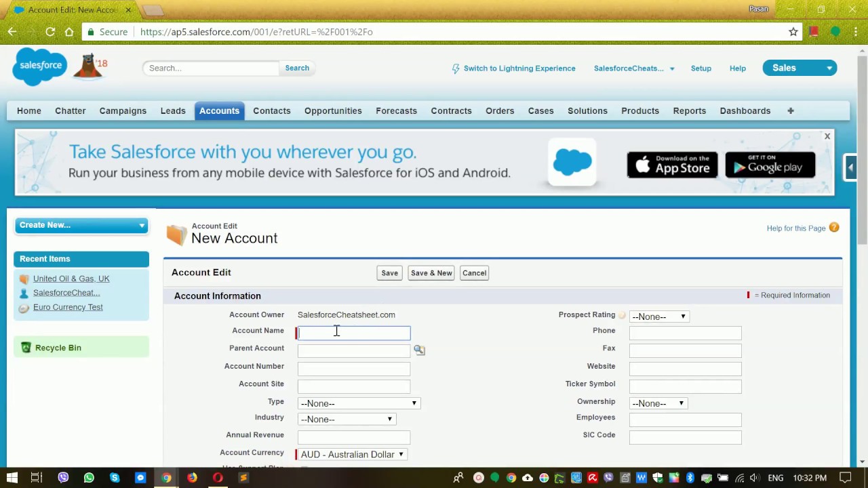Open Euro Currency Test recent item
Screen dimensions: 868x488
pyautogui.click(x=68, y=307)
